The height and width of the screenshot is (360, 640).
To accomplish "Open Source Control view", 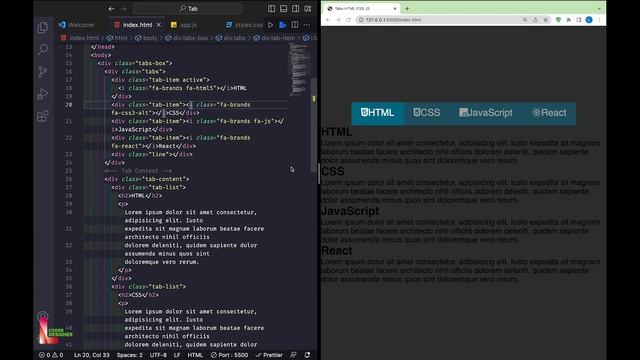I will pos(42,72).
